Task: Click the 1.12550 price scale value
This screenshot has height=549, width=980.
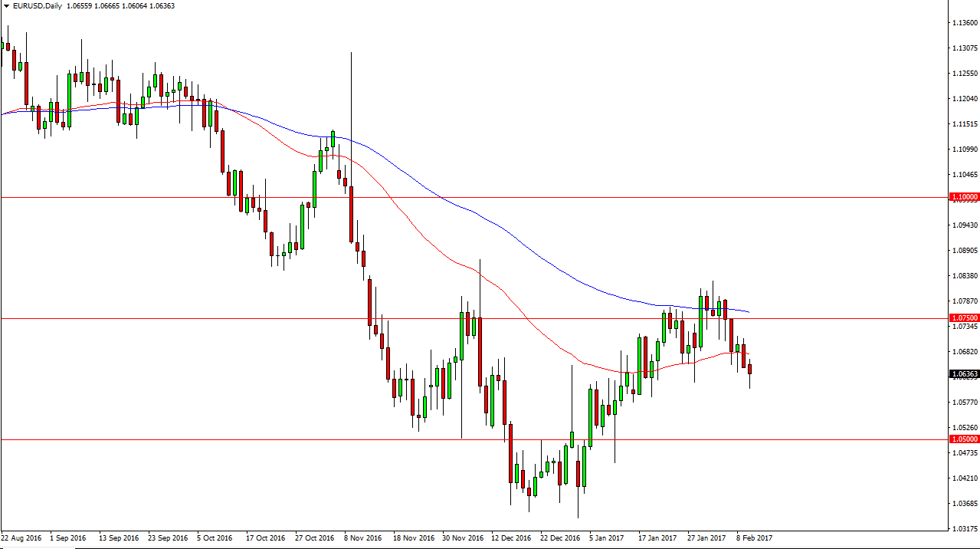Action: tap(964, 74)
